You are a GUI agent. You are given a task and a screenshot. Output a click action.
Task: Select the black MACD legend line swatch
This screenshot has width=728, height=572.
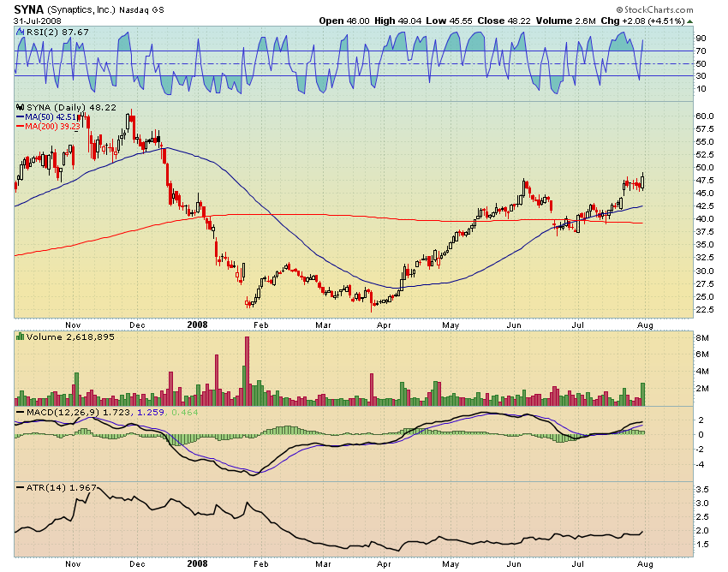coord(20,412)
